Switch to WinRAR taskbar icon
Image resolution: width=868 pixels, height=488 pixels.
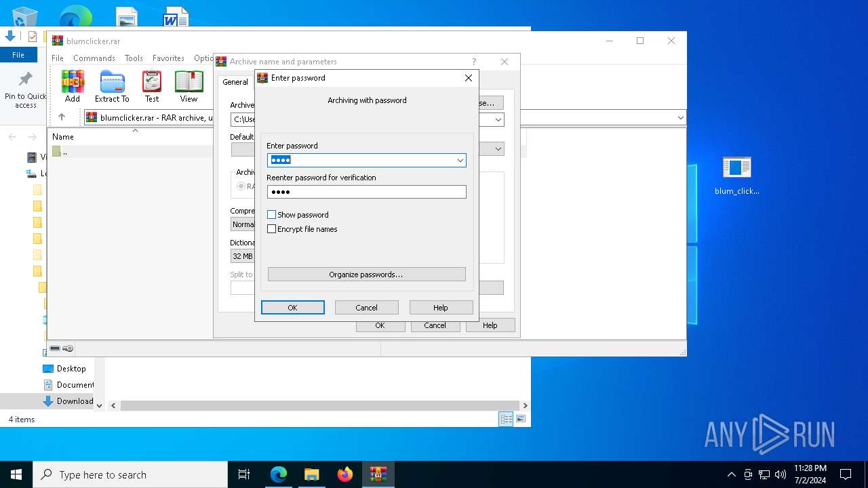[x=378, y=474]
